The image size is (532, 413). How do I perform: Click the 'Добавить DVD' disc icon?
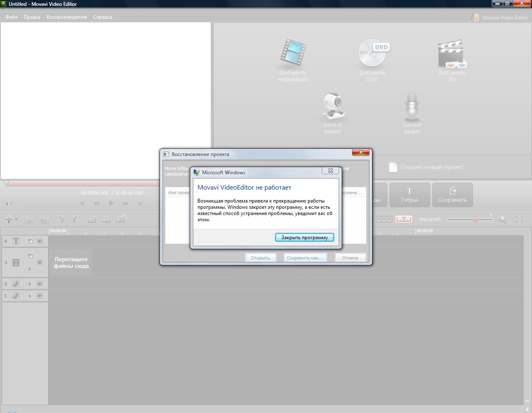pos(374,53)
